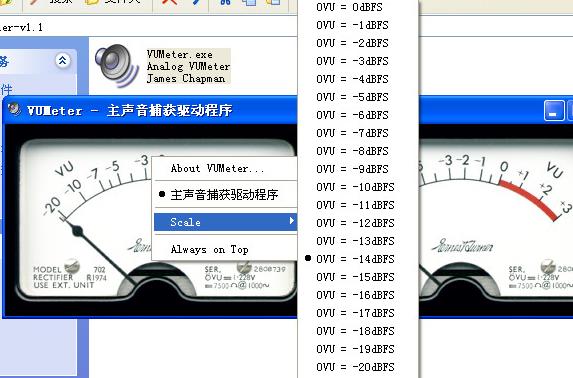This screenshot has width=573, height=378.
Task: Open Scale submenu arrow
Action: [x=291, y=221]
